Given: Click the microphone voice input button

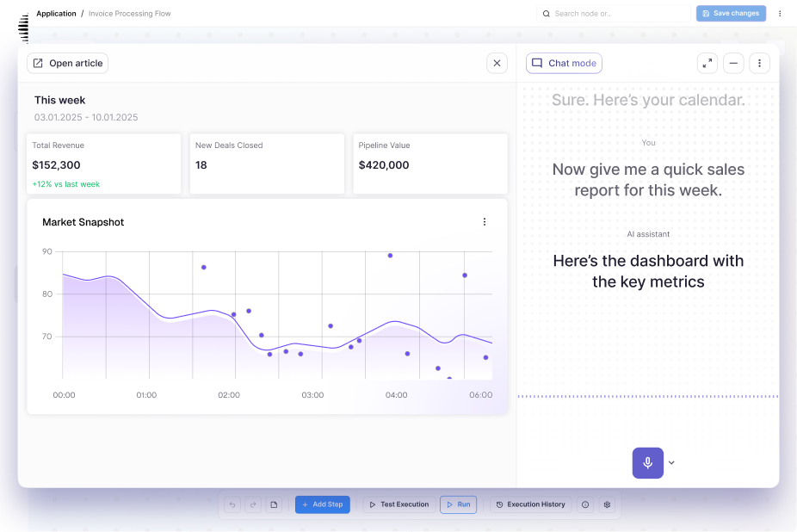Looking at the screenshot, I should tap(647, 462).
